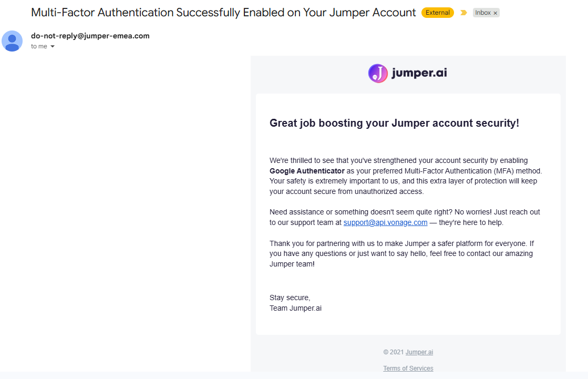
Task: Open the support@api.vonage.com email link
Action: [385, 222]
